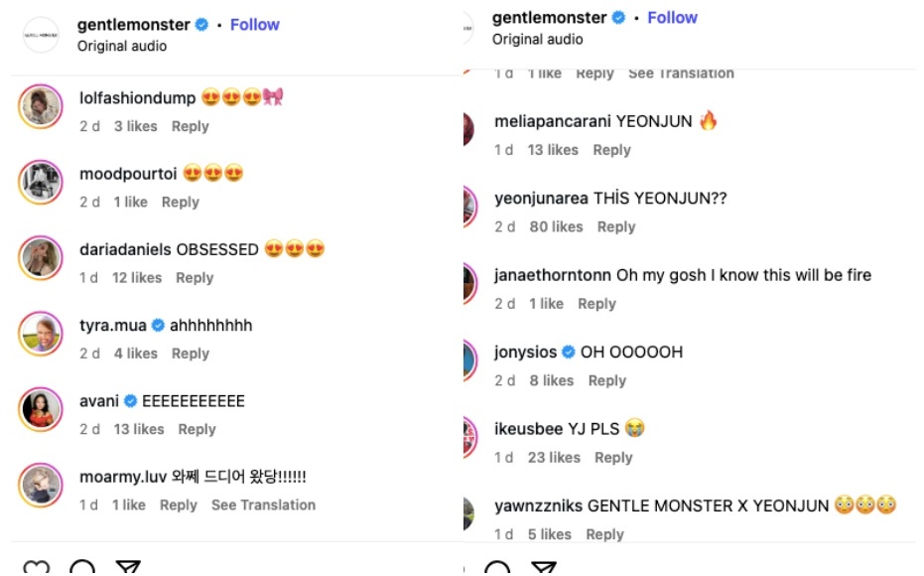The image size is (924, 576).
Task: Click comment icon under yawnzzniks comment
Action: 497,569
